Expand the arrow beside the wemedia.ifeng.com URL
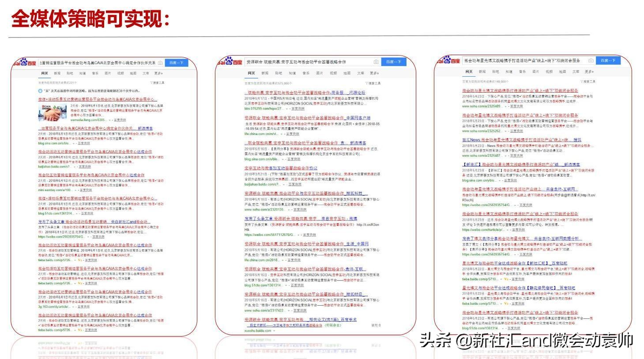 coord(110,120)
